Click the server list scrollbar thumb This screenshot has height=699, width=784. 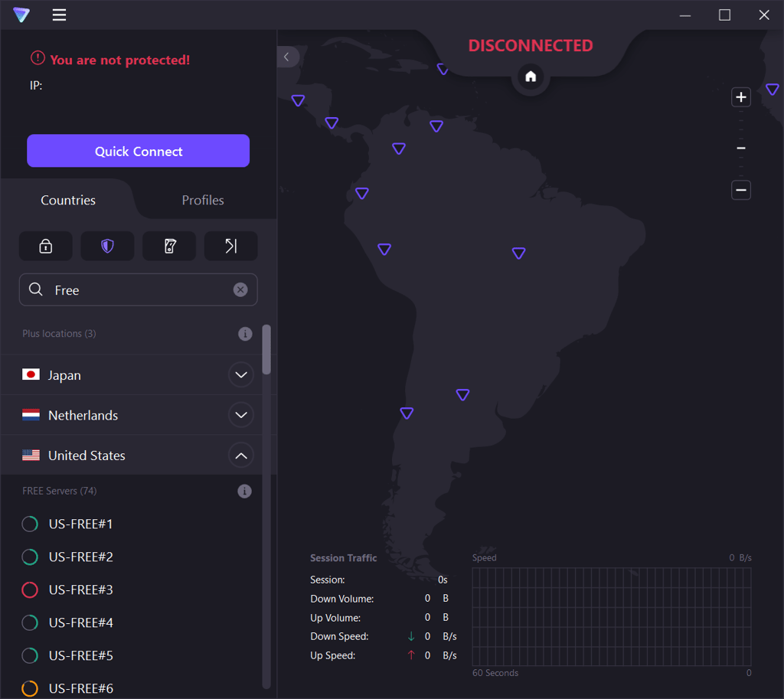(x=266, y=349)
